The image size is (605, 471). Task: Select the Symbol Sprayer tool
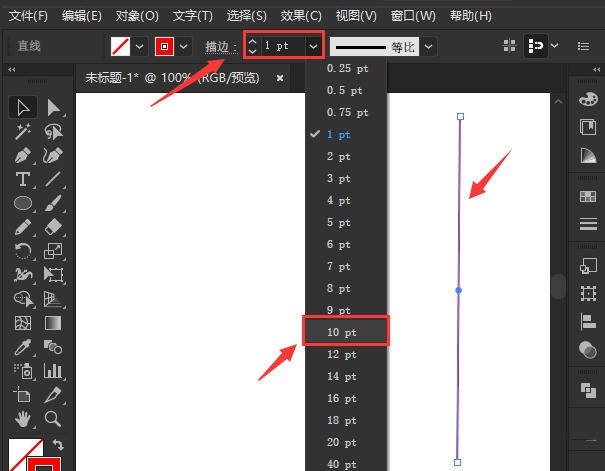[x=23, y=371]
